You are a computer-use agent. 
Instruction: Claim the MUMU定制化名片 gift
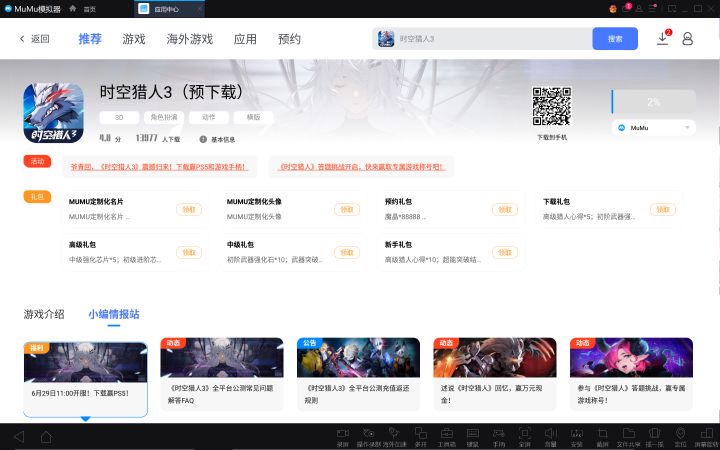click(x=189, y=209)
